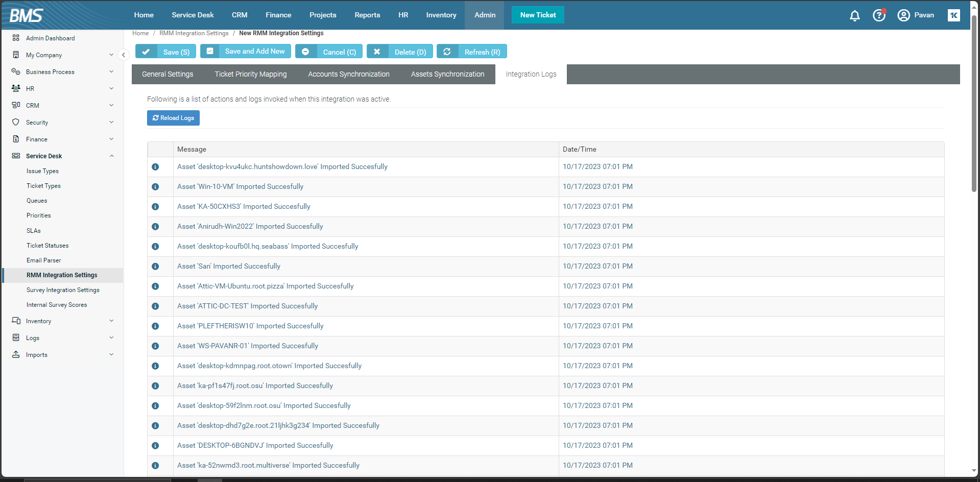Click the help question mark icon
980x482 pixels.
[878, 15]
